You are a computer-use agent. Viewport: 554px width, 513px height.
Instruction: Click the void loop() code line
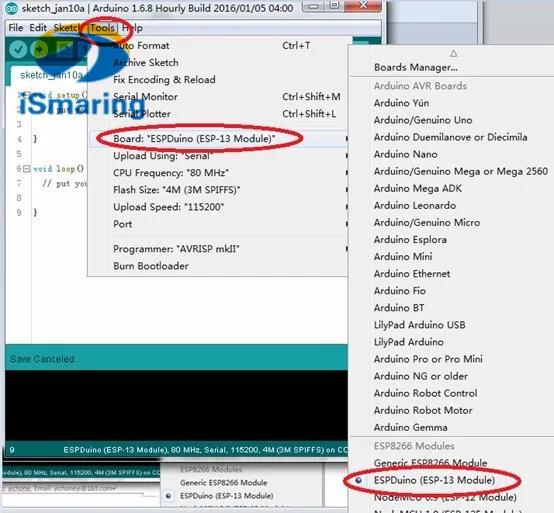click(x=58, y=169)
